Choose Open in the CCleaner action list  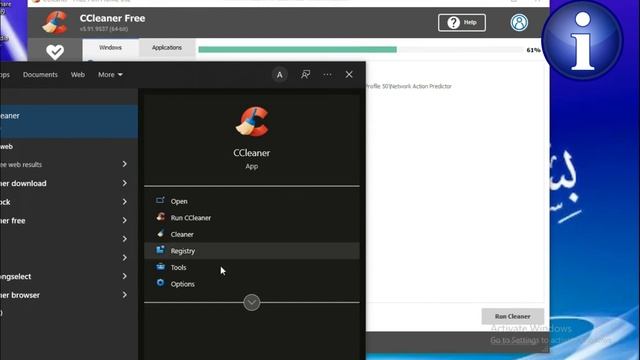pos(252,201)
